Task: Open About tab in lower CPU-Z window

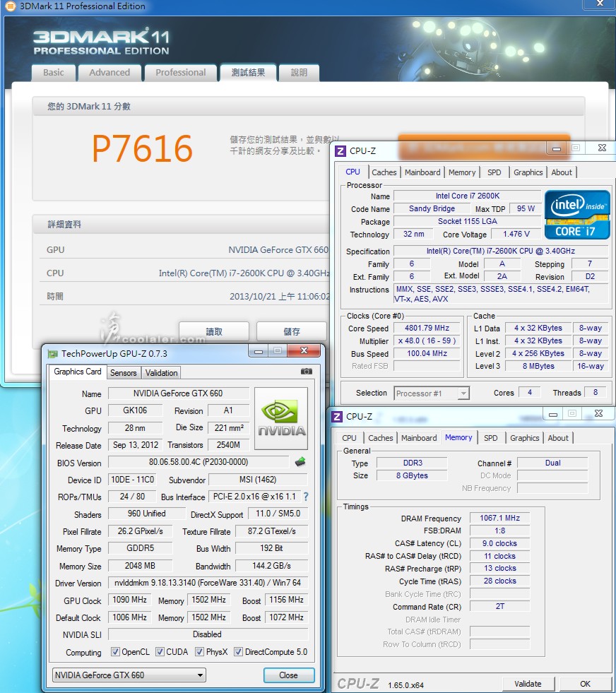Action: 557,438
